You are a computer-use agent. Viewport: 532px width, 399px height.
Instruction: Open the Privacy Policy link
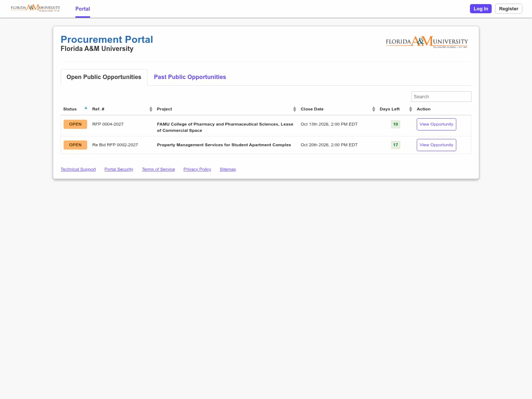click(x=197, y=170)
